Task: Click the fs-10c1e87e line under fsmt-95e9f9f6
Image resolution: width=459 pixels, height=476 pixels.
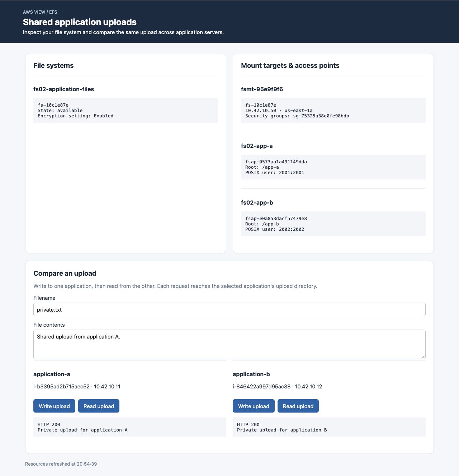Action: (261, 105)
